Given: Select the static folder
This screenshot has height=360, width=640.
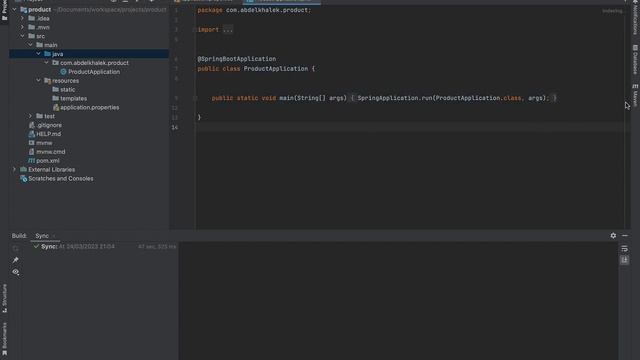Looking at the screenshot, I should [67, 89].
